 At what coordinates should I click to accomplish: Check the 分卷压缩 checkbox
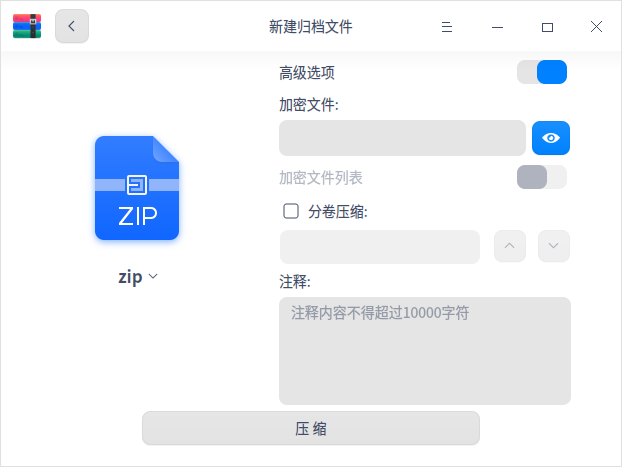pos(291,211)
